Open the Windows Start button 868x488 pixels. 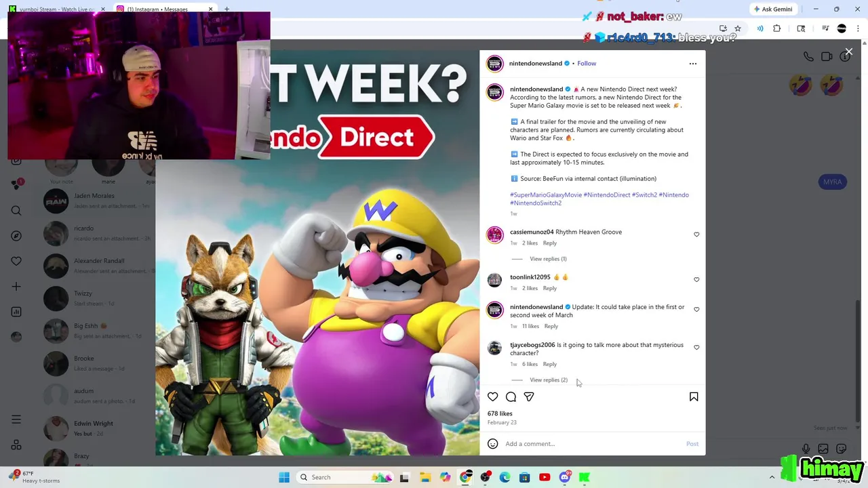[284, 477]
